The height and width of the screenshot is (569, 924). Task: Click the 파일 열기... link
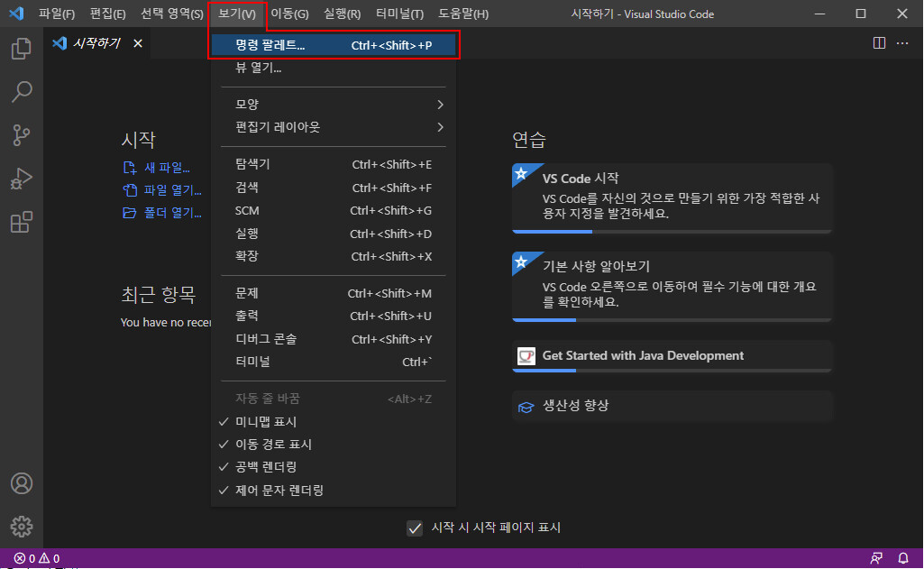173,190
